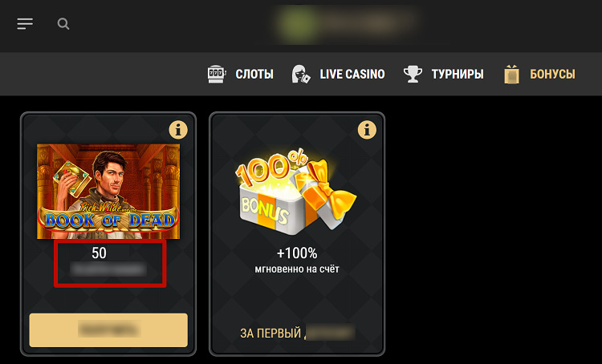
Task: Click the live casino dealer icon
Action: tap(301, 74)
